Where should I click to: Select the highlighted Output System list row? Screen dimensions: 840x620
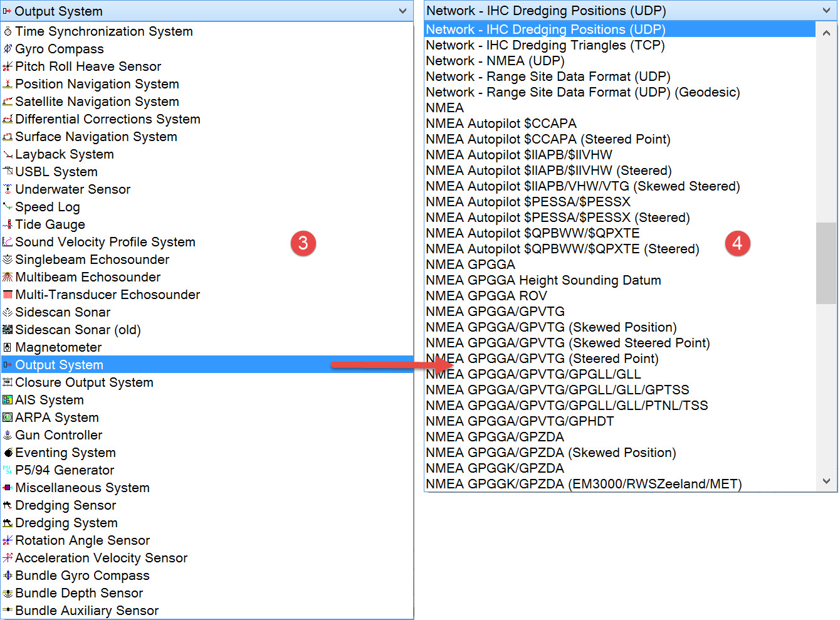pos(207,365)
